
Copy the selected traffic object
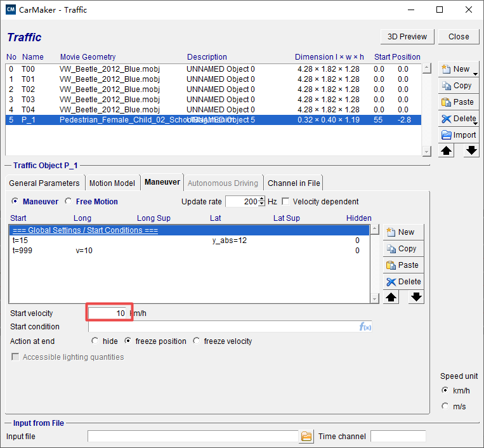(459, 86)
